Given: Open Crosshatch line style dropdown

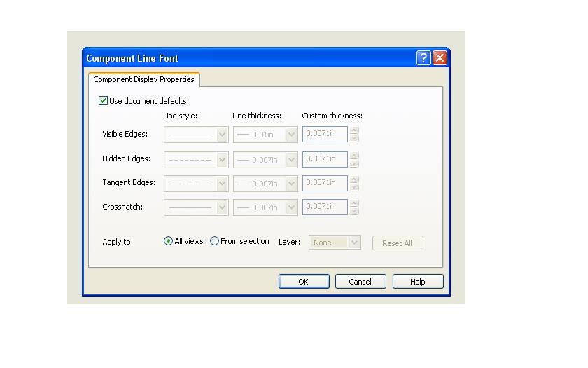Looking at the screenshot, I should click(196, 207).
